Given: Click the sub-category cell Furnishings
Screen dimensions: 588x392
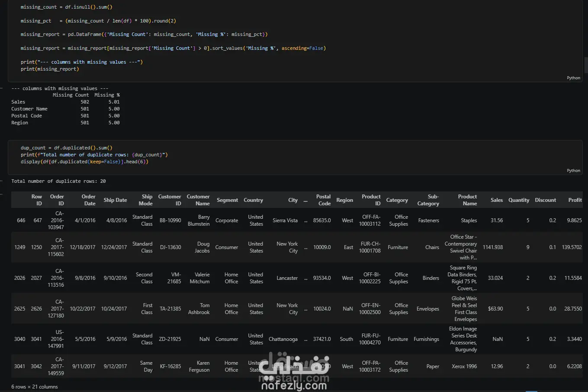Looking at the screenshot, I should coord(426,339).
